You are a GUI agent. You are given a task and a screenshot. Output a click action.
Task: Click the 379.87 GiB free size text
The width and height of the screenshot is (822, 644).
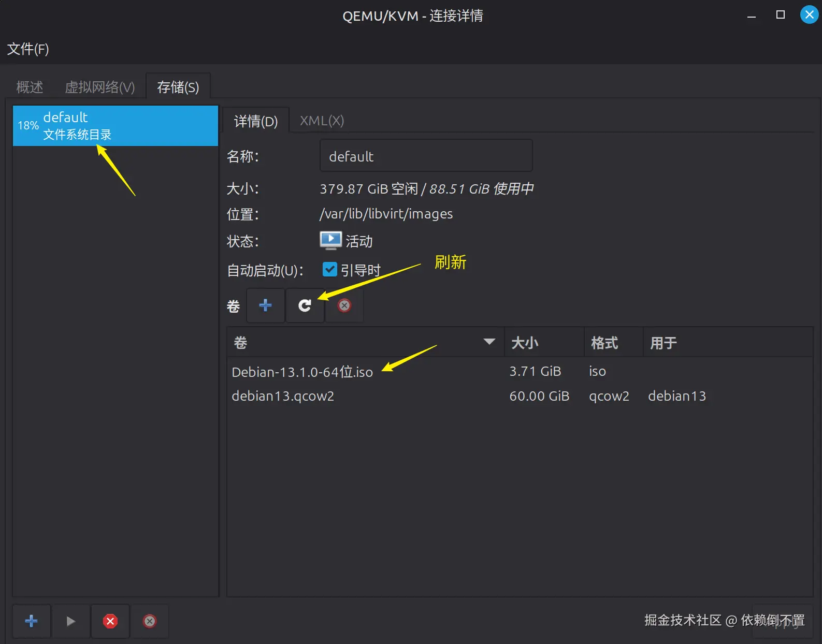[369, 188]
